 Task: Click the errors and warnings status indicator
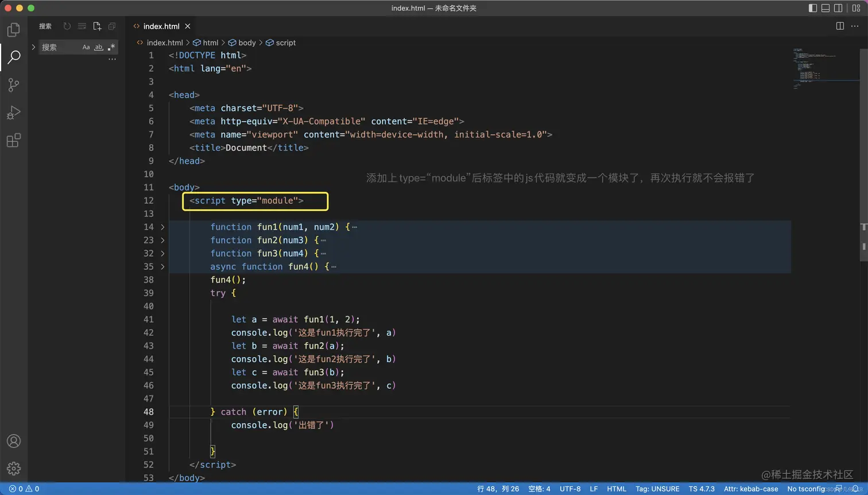point(24,489)
